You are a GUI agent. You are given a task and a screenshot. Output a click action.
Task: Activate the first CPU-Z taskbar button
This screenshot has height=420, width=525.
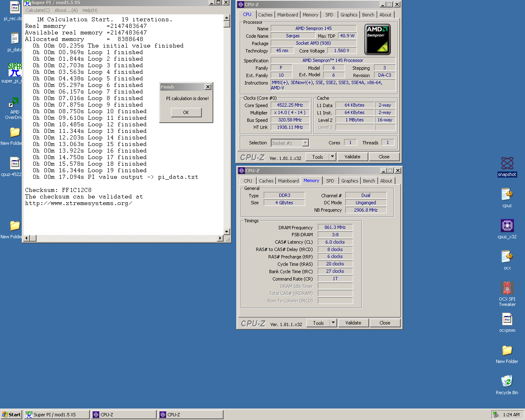[123, 415]
